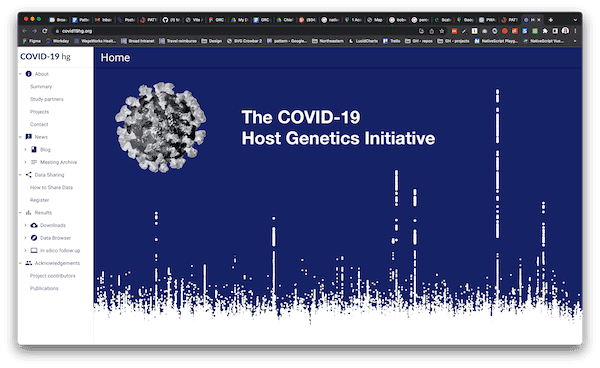Open the Design bookmarks folder
This screenshot has height=368, width=600.
212,41
